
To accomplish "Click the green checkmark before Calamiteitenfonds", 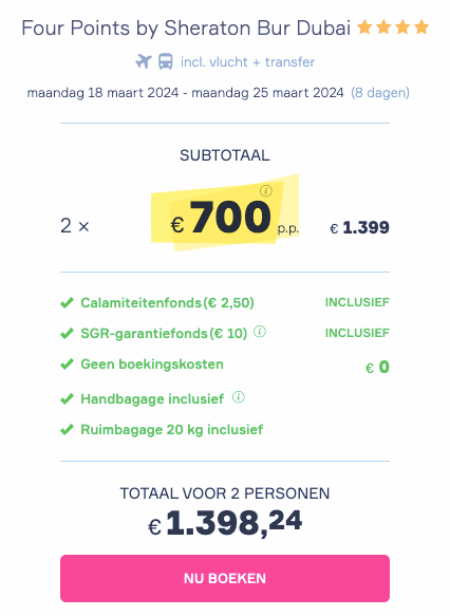I will point(67,303).
